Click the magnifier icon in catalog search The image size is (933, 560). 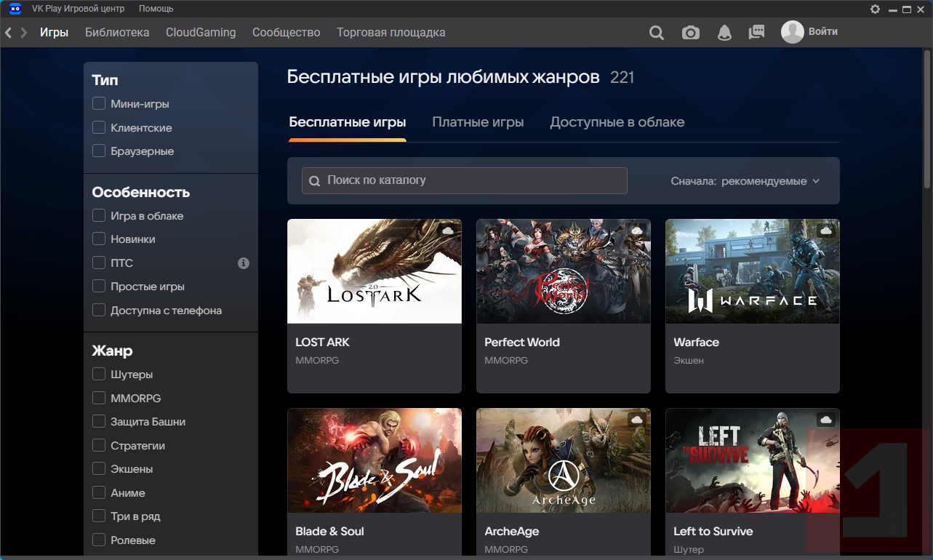(315, 181)
